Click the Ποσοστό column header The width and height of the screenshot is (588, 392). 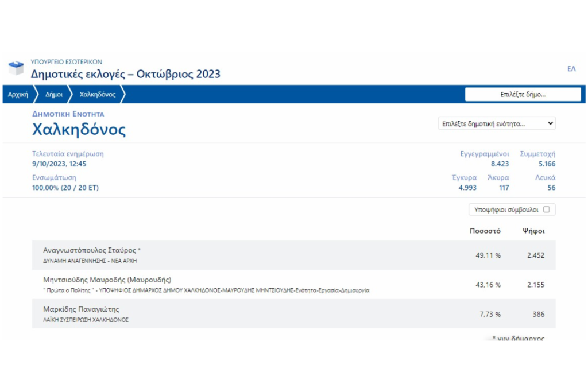[485, 231]
